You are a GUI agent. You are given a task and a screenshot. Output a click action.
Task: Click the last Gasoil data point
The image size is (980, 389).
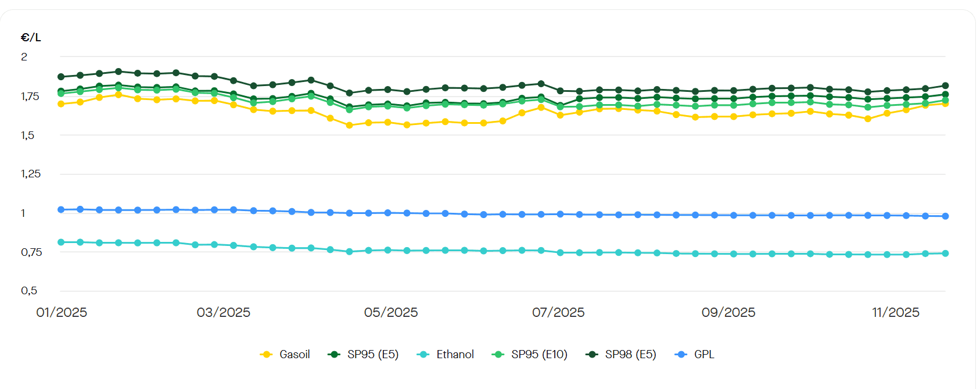(945, 104)
